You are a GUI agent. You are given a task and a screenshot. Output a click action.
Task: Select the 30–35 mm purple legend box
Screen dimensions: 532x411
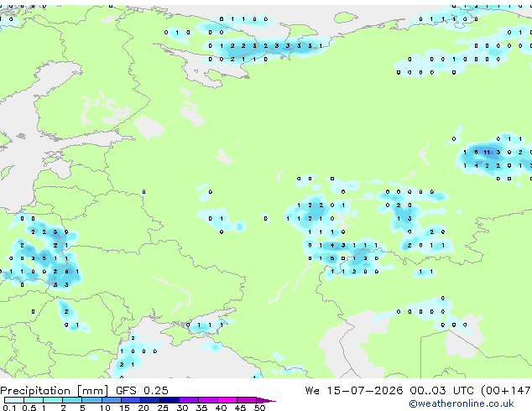(x=189, y=400)
